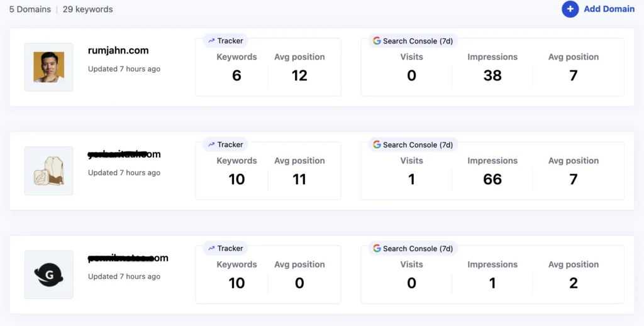The image size is (644, 326).
Task: Click the 29 keywords summary text
Action: click(x=87, y=9)
